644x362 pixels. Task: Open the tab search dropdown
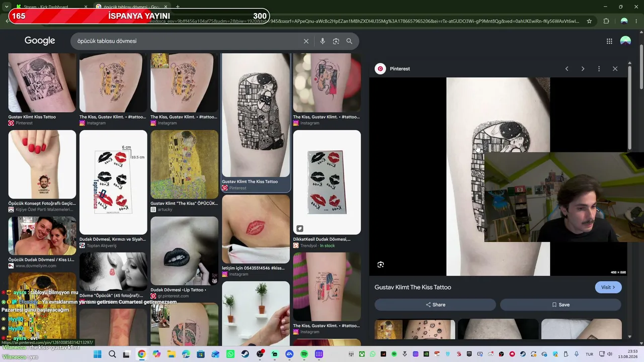coord(6,7)
